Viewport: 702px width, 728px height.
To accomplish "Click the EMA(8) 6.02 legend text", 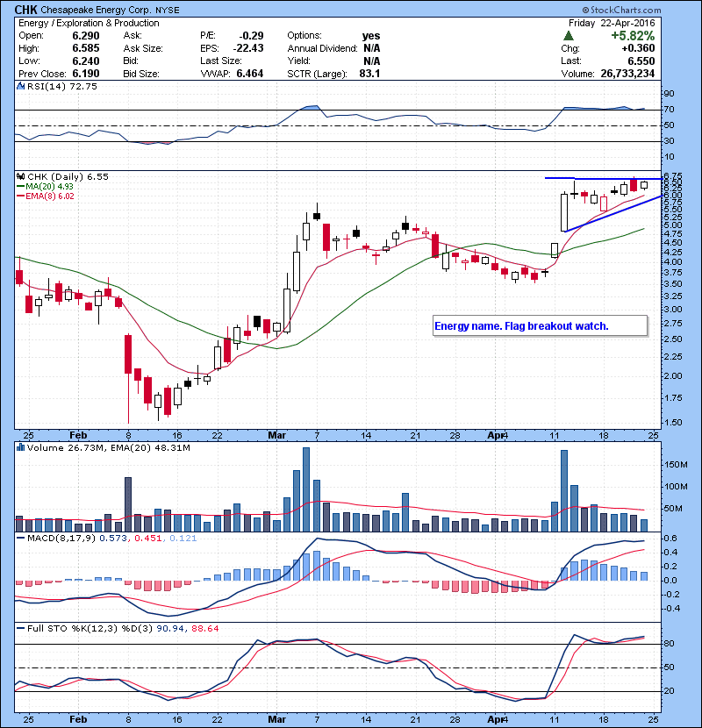I will [50, 196].
